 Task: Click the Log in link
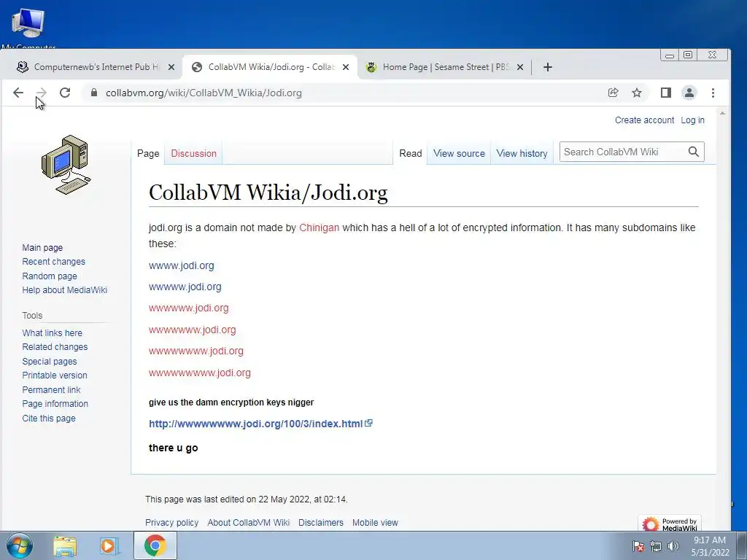pyautogui.click(x=692, y=120)
